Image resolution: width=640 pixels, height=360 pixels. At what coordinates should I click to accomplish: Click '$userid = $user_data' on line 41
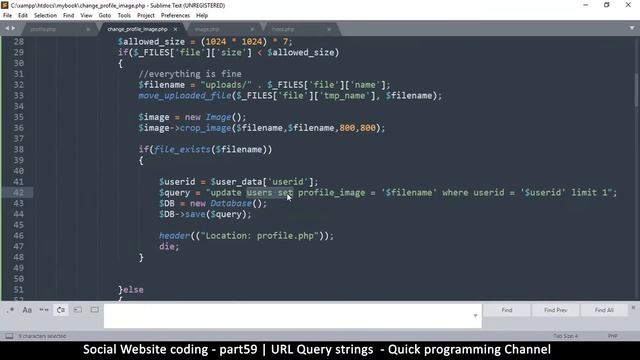click(x=211, y=182)
